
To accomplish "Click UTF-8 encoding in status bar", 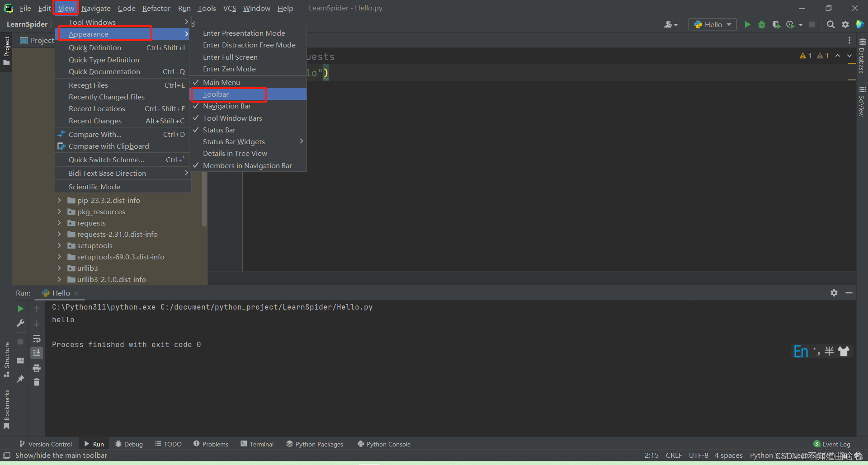I will click(698, 455).
